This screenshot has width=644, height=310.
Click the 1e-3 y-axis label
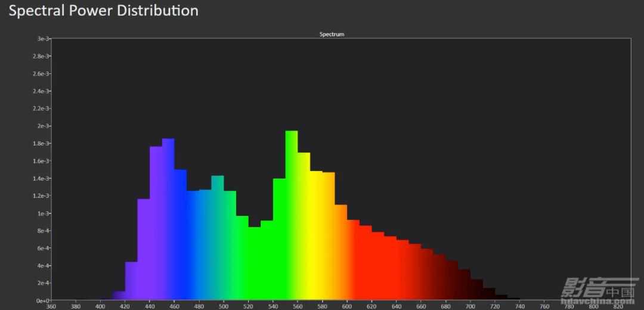[x=42, y=213]
